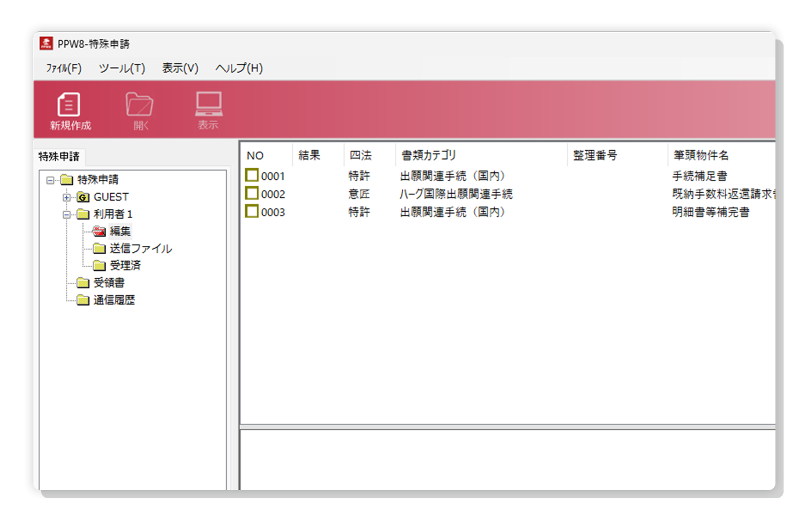This screenshot has height=522, width=812.
Task: Open the 送信ファイル folder
Action: [99, 249]
